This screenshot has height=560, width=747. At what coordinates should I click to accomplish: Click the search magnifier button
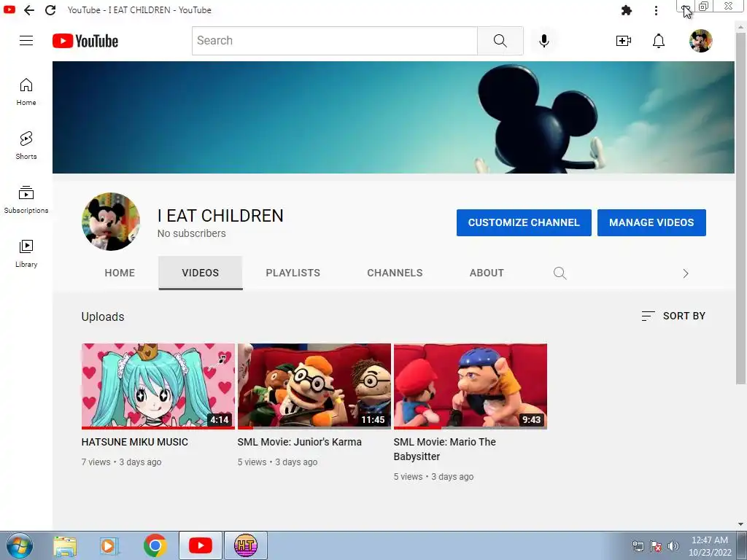coord(500,41)
